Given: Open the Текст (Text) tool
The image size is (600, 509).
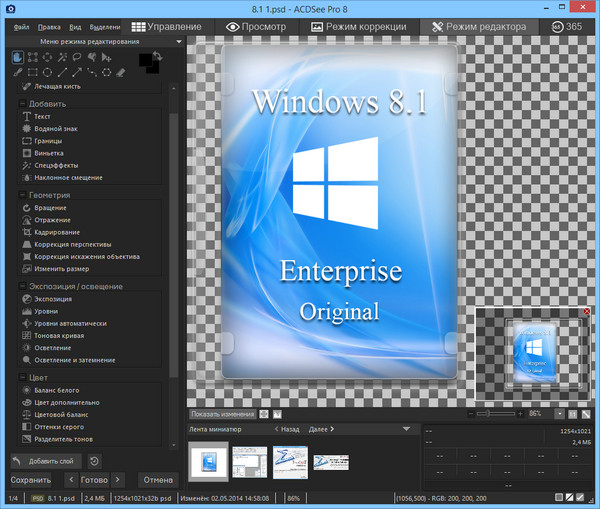Looking at the screenshot, I should [x=41, y=117].
